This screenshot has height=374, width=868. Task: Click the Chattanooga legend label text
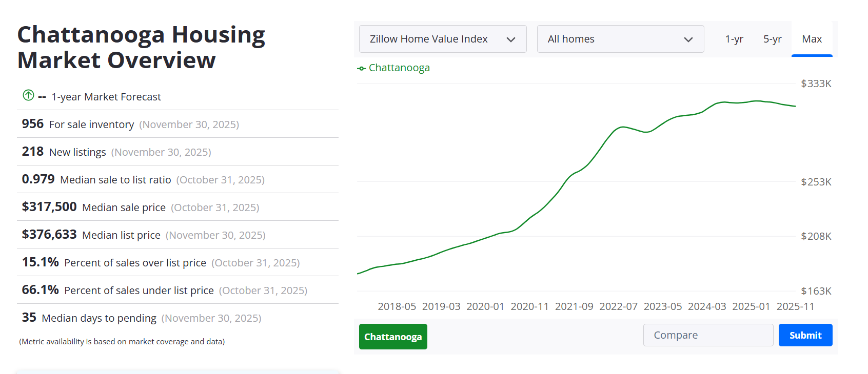399,68
